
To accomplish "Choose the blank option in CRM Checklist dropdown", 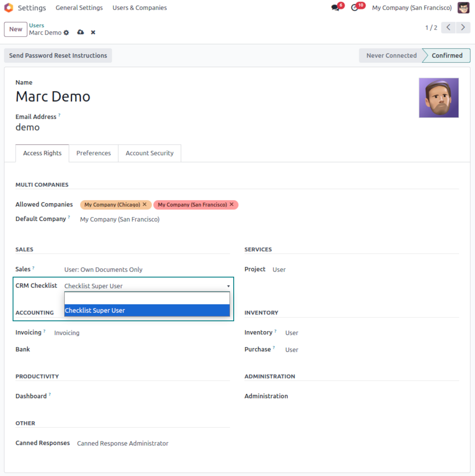I will (x=147, y=298).
